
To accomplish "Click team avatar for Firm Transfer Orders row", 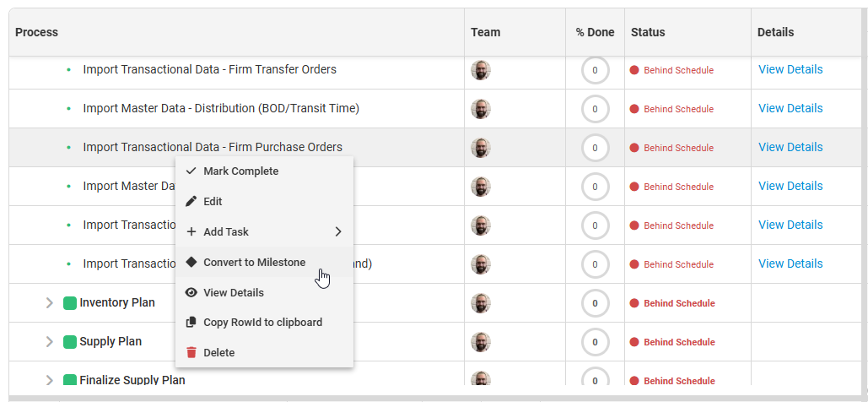I will click(480, 70).
